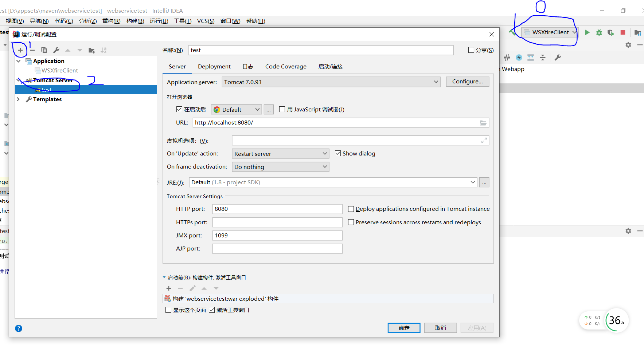Open the 构建(B) build menu
Image resolution: width=644 pixels, height=351 pixels.
[x=135, y=21]
